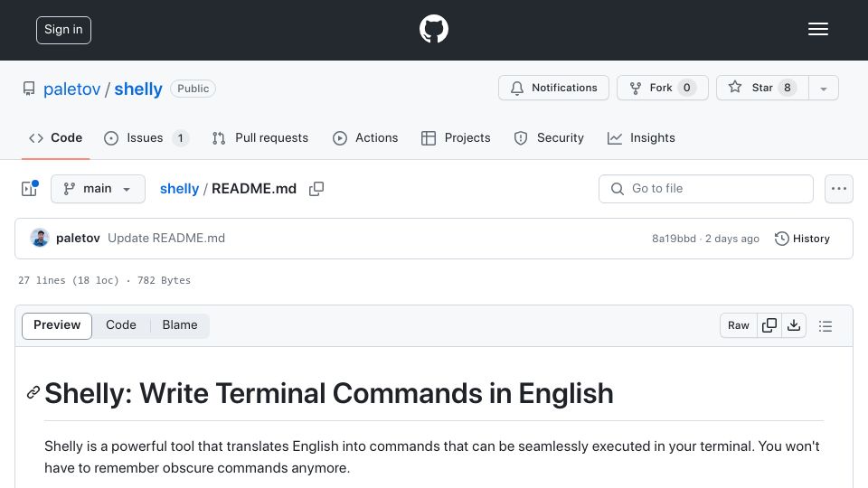The height and width of the screenshot is (488, 868).
Task: Click the heading anchor link icon
Action: pos(33,393)
